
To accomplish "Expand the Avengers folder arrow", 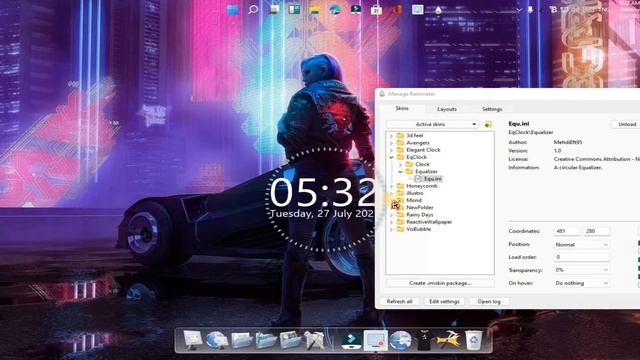I will (x=391, y=143).
